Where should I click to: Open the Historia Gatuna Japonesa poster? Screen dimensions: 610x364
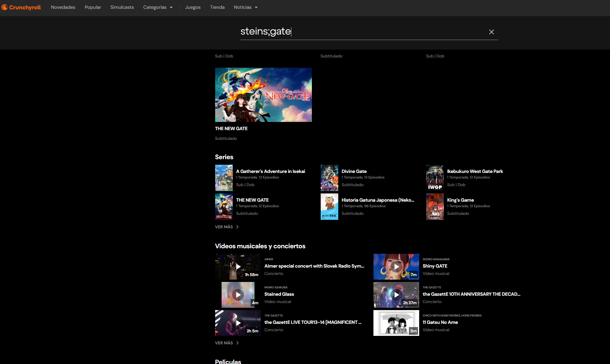point(329,207)
